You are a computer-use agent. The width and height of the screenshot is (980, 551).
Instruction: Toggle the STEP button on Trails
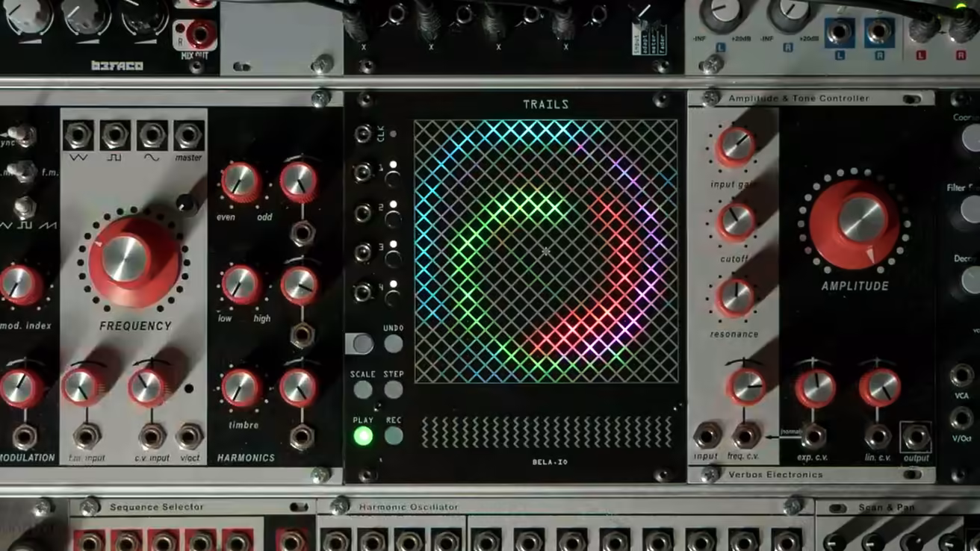click(394, 390)
